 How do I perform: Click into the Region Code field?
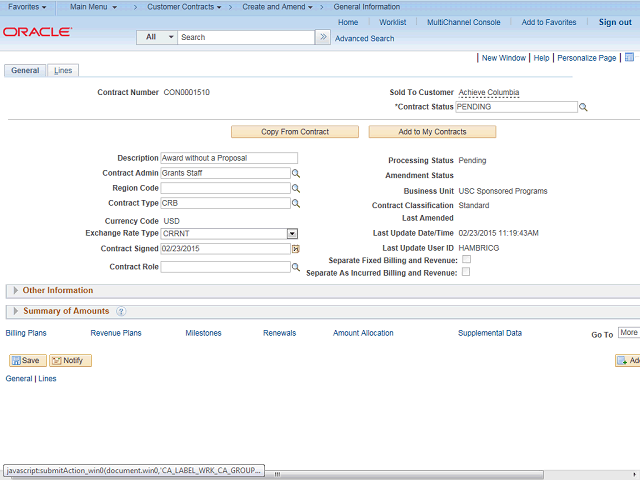[x=225, y=188]
